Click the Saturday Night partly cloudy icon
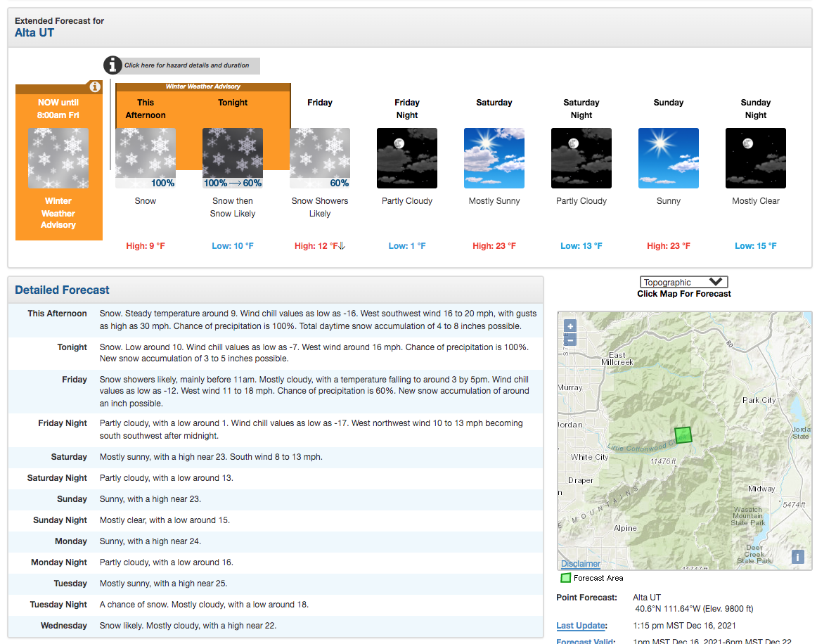This screenshot has width=817, height=644. coord(581,158)
